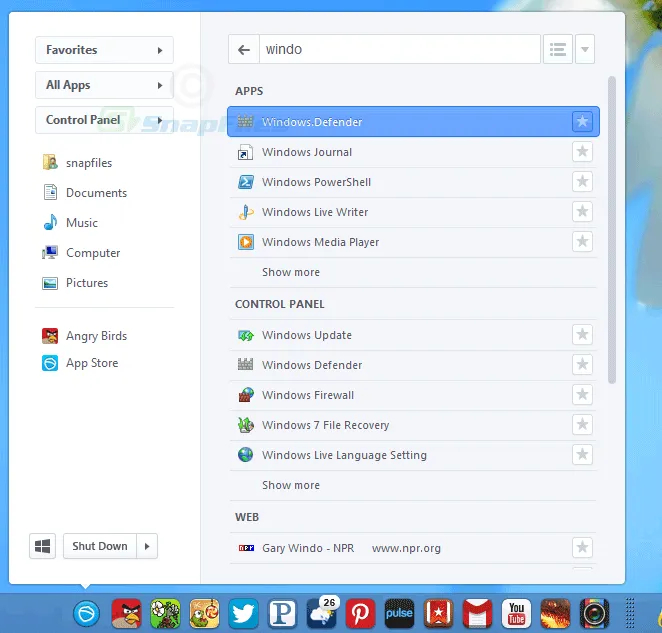This screenshot has width=662, height=633.
Task: Click the Shut Down button
Action: [x=100, y=546]
